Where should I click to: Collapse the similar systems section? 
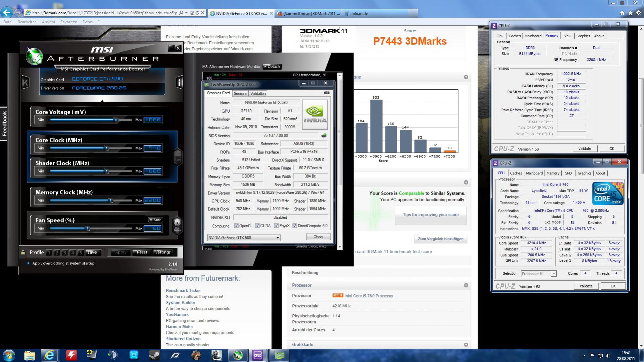(466, 183)
